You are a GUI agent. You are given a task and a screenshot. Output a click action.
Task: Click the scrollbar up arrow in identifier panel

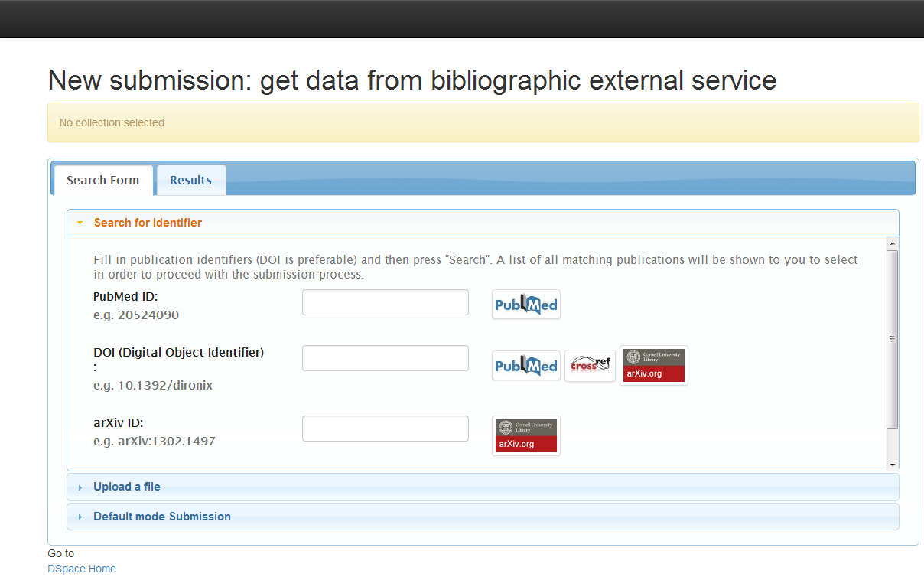pyautogui.click(x=892, y=243)
